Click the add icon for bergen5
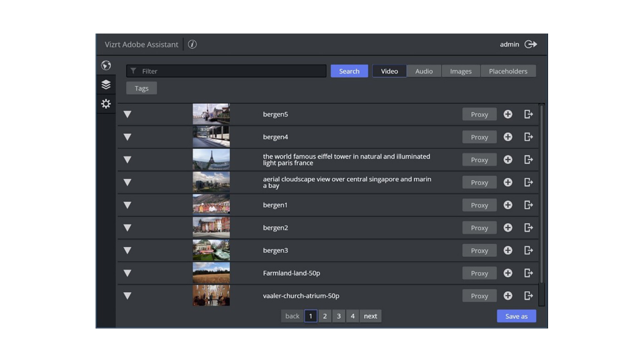The image size is (644, 362). point(508,114)
